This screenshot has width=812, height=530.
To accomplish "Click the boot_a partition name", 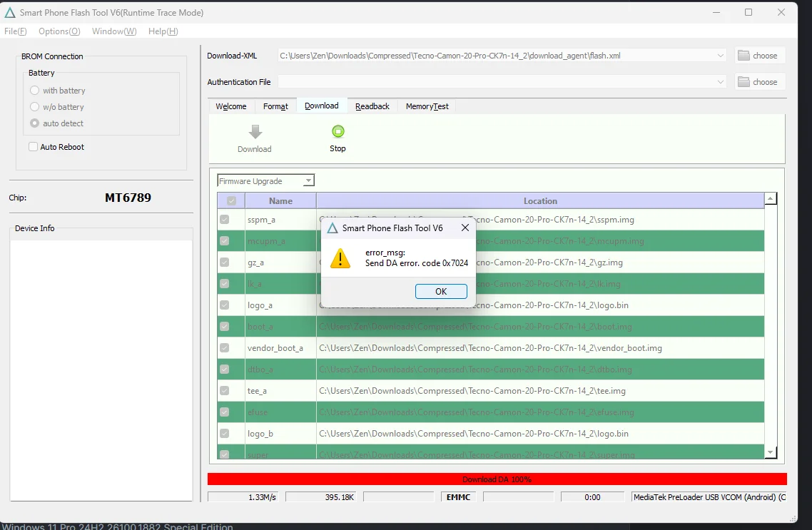I will coord(260,327).
